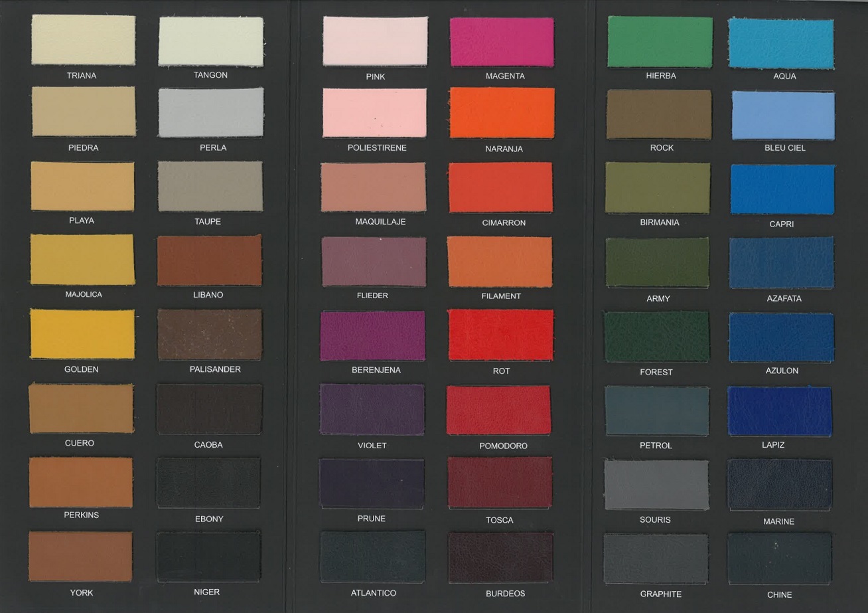Image resolution: width=868 pixels, height=613 pixels.
Task: Select the BERENJENA purple swatch
Action: point(372,336)
